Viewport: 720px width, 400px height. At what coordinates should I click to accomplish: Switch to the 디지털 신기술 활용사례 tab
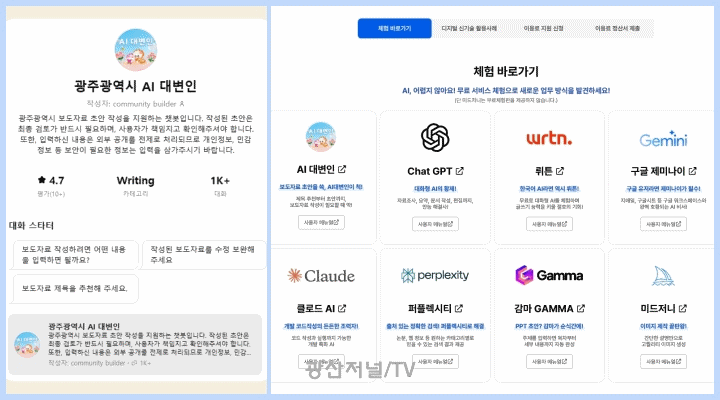tap(469, 28)
